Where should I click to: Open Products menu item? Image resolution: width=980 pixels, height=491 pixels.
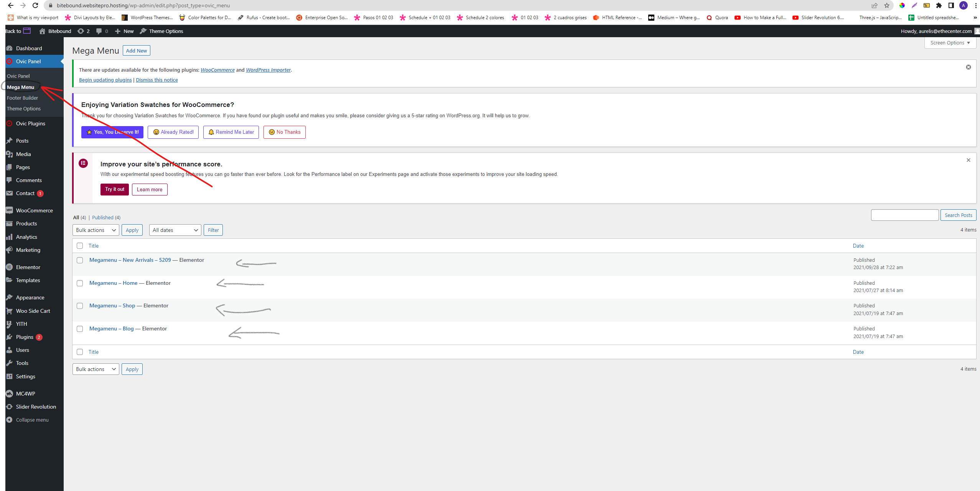26,223
